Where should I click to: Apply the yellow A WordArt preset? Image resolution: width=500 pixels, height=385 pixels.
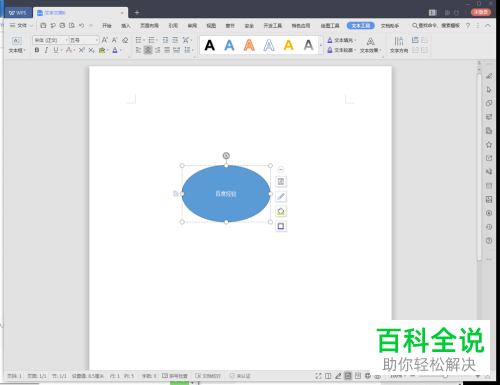coord(289,45)
